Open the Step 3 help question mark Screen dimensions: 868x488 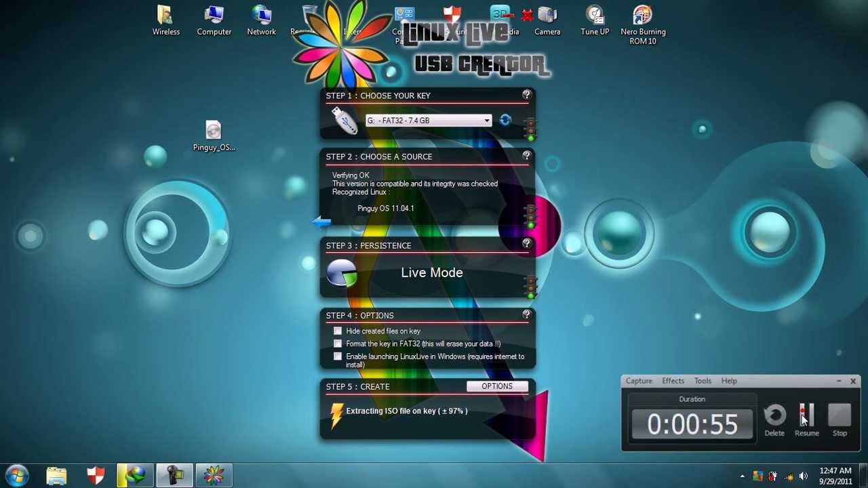(526, 243)
